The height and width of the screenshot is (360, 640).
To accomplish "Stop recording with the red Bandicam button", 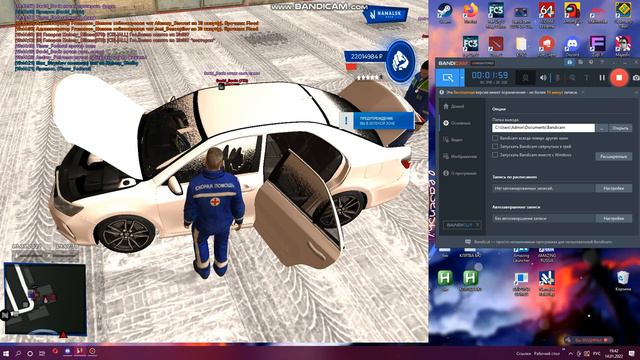I will pyautogui.click(x=619, y=77).
